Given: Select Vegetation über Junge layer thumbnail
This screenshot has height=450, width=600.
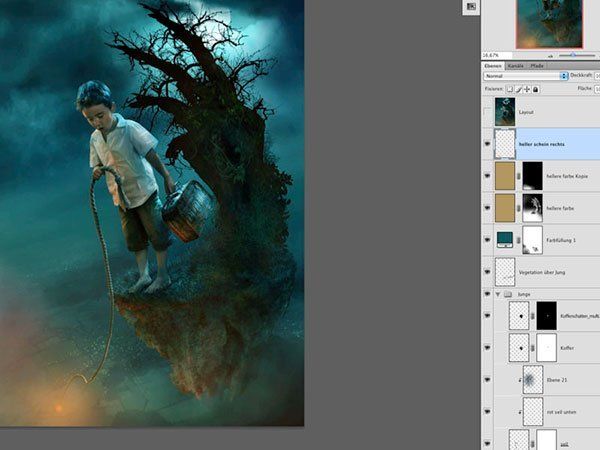Looking at the screenshot, I should 505,272.
